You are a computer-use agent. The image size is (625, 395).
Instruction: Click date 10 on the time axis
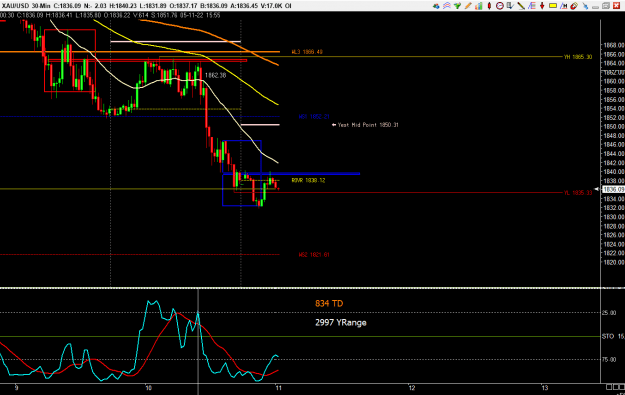click(x=148, y=387)
